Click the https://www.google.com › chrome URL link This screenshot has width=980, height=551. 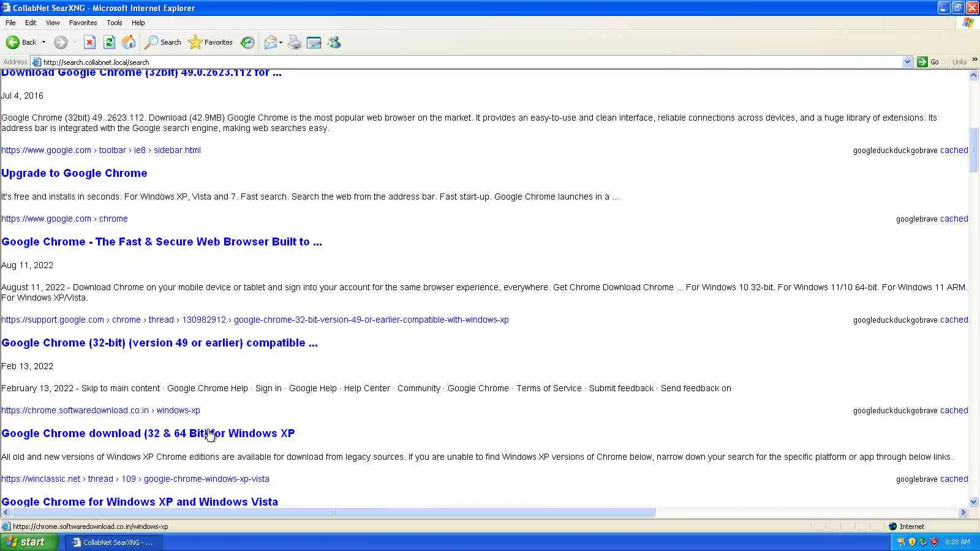[64, 219]
